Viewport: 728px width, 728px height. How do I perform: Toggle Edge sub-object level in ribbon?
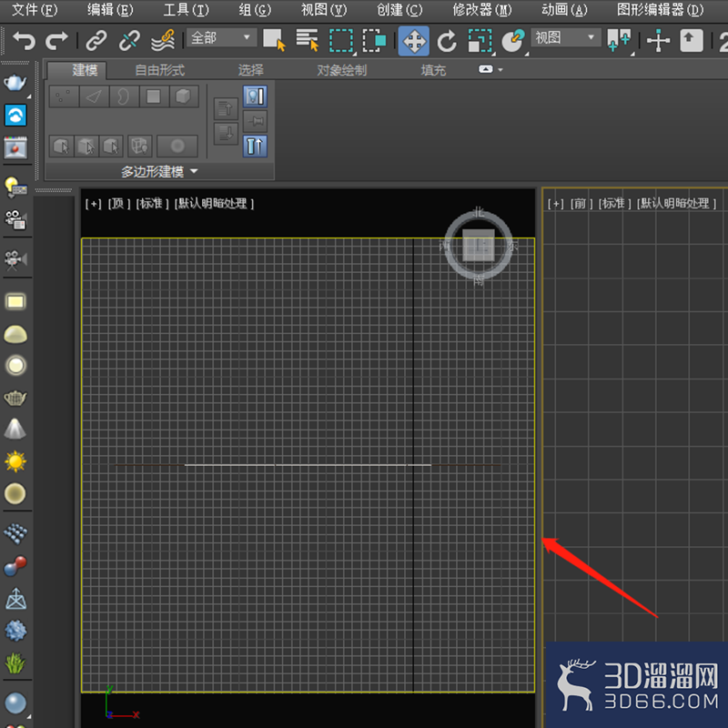pyautogui.click(x=95, y=96)
